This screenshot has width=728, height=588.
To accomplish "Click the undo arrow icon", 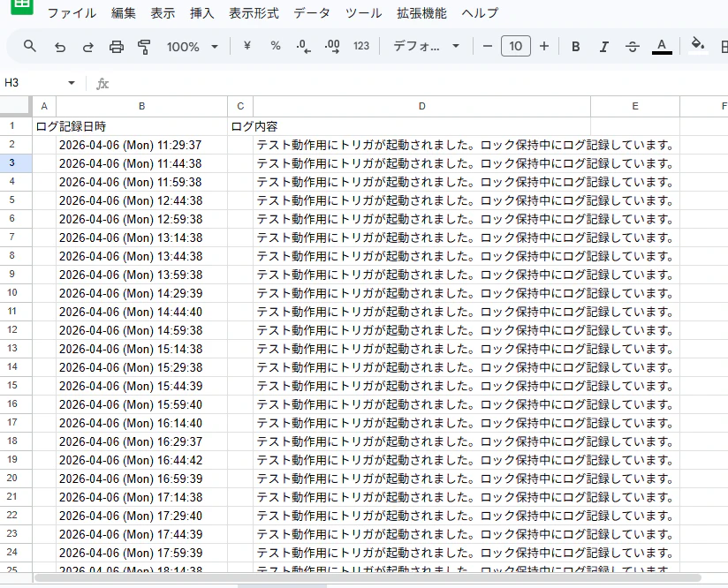I will (x=59, y=47).
